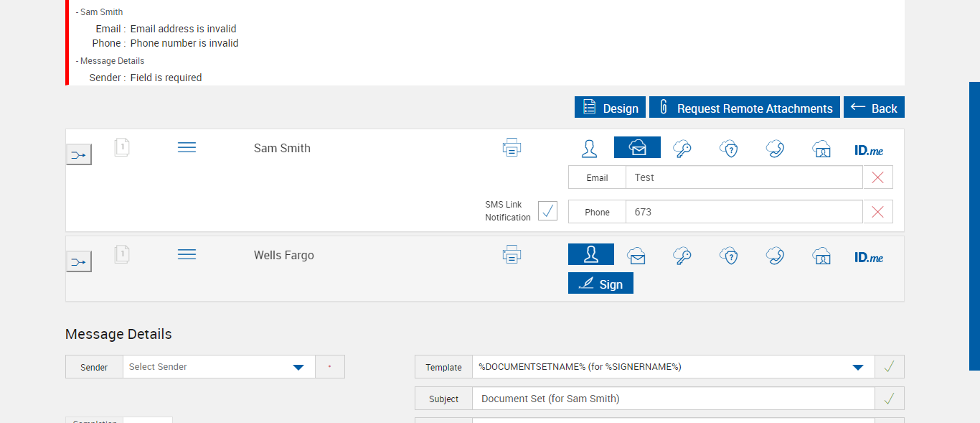Screen dimensions: 980x423
Task: Click the phone call icon in Sam Smith's row
Action: 775,148
